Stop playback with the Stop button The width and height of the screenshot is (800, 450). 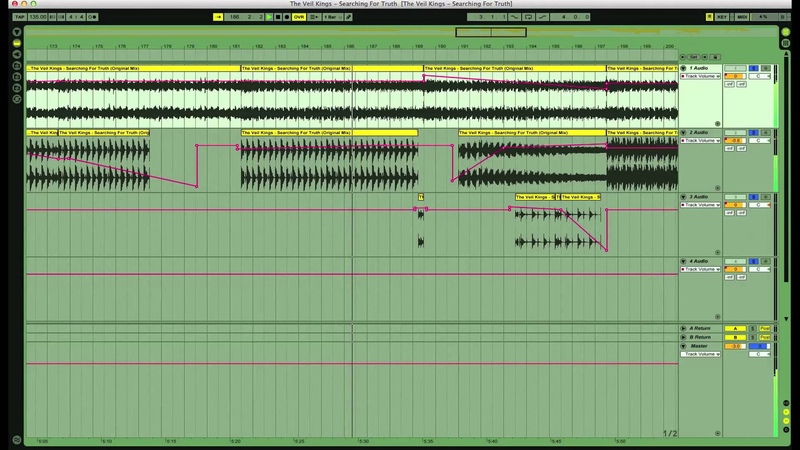pyautogui.click(x=278, y=17)
